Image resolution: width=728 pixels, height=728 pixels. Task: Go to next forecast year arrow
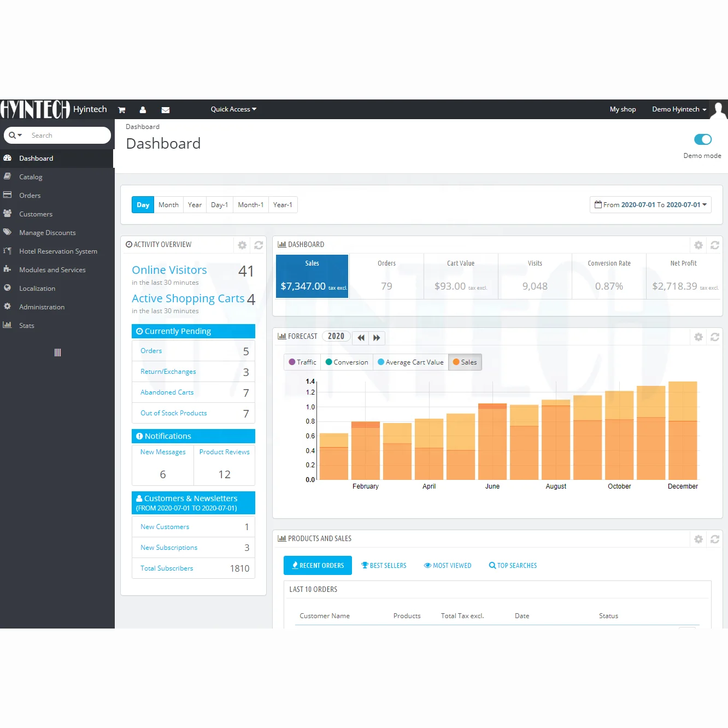point(377,338)
